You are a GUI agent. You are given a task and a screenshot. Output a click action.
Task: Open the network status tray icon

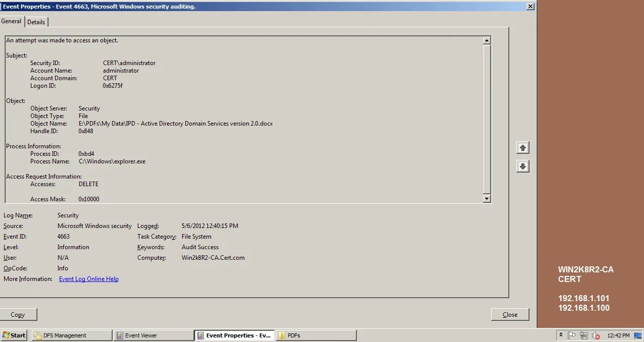pos(584,335)
